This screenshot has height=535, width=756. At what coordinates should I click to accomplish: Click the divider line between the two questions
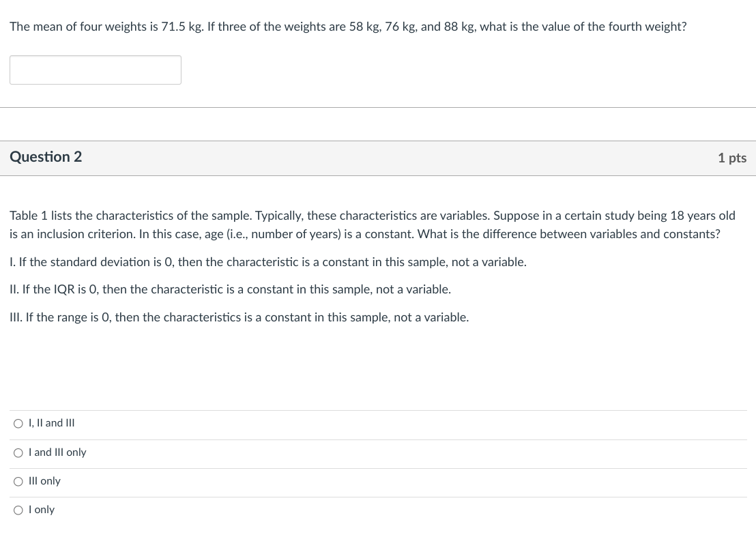[x=378, y=107]
